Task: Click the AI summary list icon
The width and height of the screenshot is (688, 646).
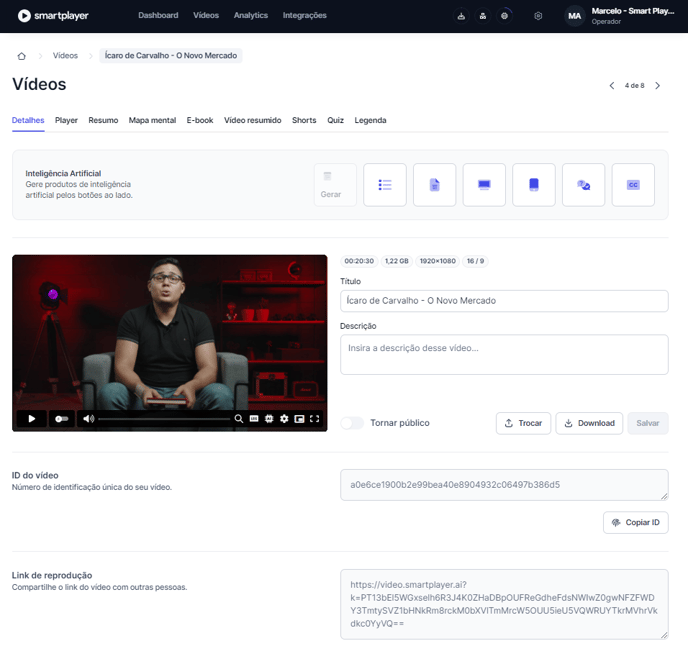Action: [x=385, y=185]
